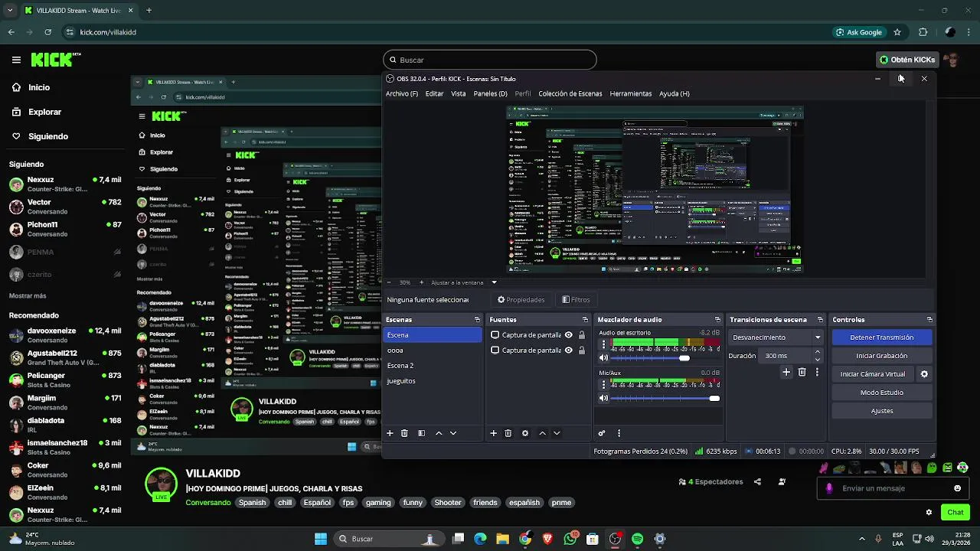Open Desvanecimiento transition dropdown
The width and height of the screenshot is (980, 551).
776,337
